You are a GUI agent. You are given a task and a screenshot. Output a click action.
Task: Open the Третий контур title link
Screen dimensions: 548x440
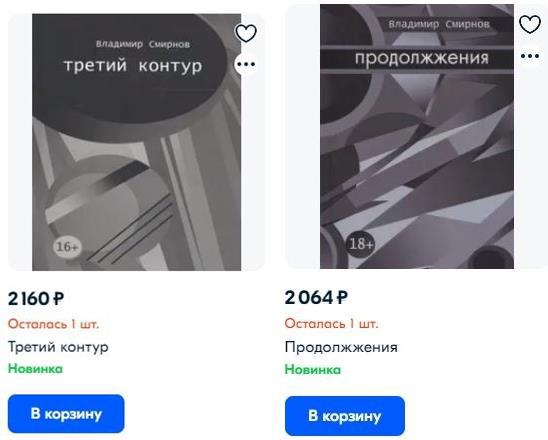[58, 347]
